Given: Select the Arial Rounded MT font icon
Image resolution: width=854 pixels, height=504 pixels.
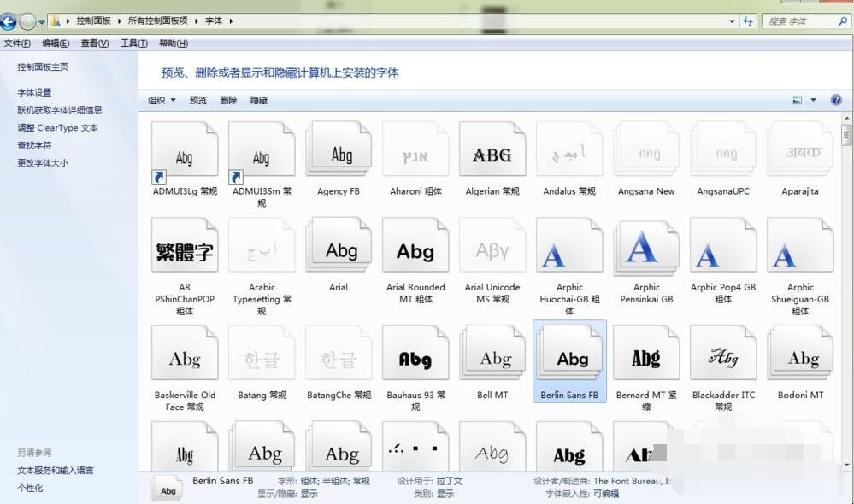Looking at the screenshot, I should (x=415, y=245).
